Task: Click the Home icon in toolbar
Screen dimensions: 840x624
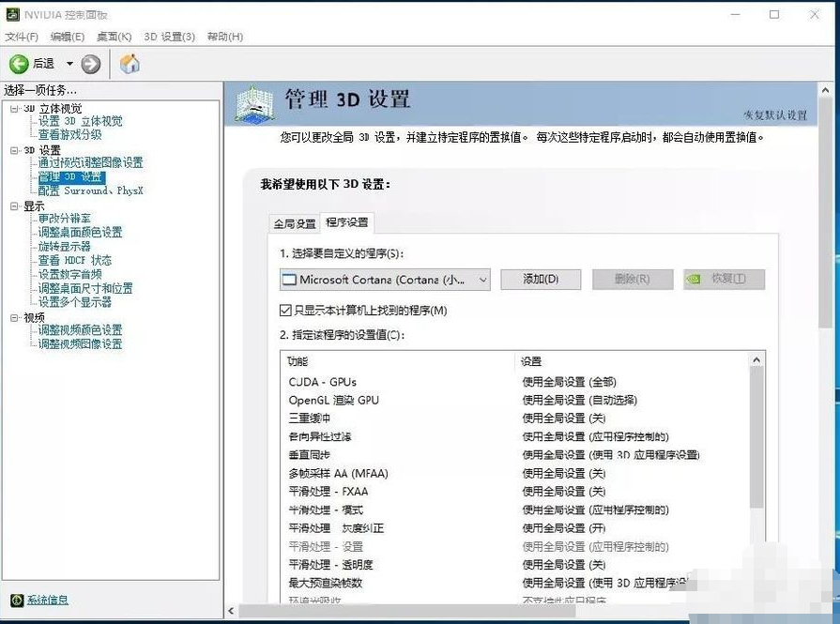Action: [130, 64]
